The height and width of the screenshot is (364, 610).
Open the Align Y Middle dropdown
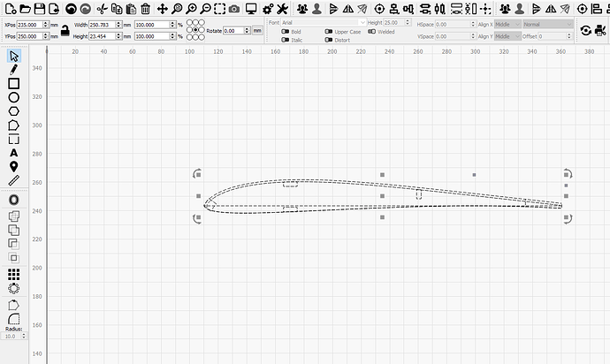[x=507, y=36]
